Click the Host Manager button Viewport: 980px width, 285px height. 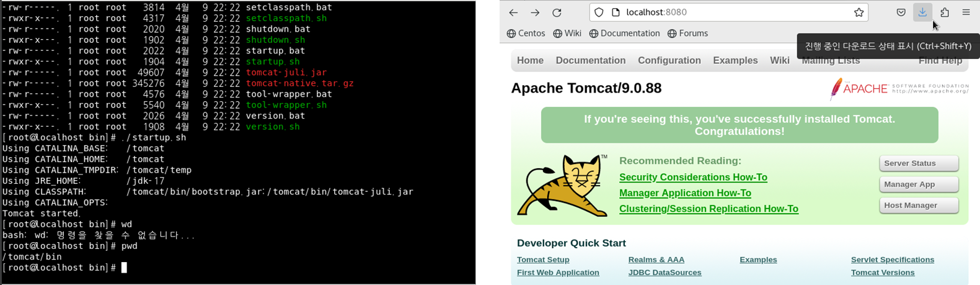(919, 206)
